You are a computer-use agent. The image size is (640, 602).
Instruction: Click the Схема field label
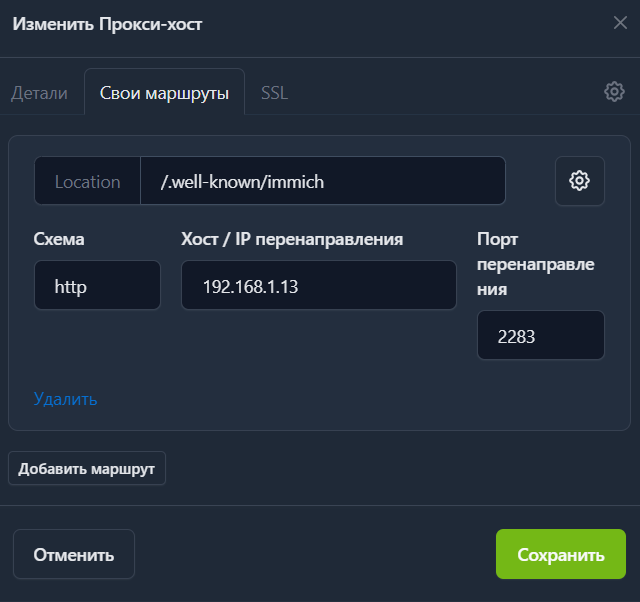[x=59, y=239]
